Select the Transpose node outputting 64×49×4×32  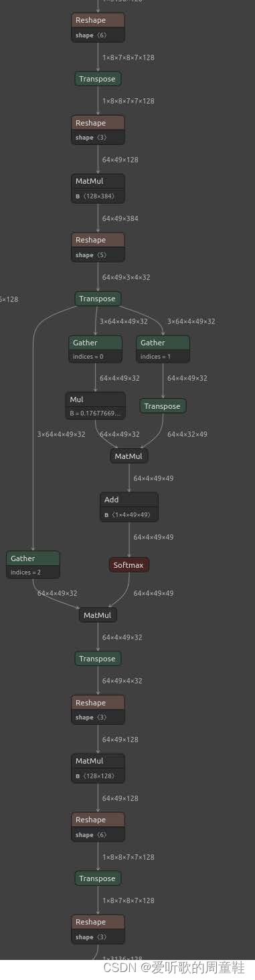[x=98, y=659]
